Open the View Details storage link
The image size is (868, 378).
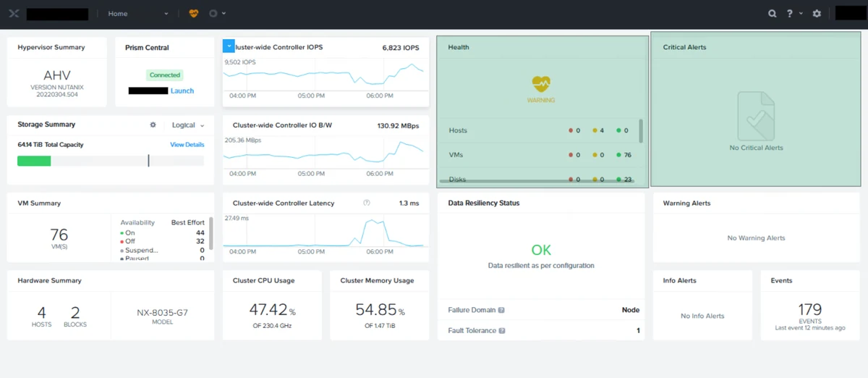pyautogui.click(x=187, y=145)
